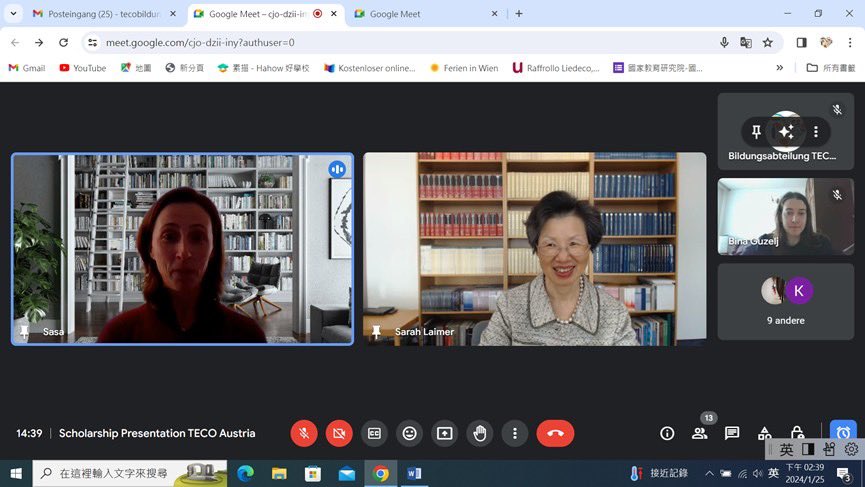Apply visual effects on the self-view tile

pos(786,132)
